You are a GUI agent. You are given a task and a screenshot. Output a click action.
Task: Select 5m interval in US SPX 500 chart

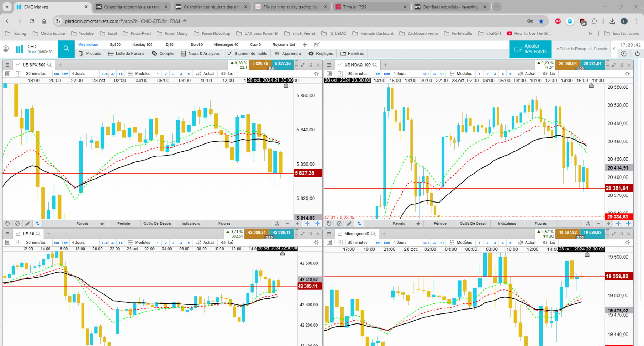(57, 74)
